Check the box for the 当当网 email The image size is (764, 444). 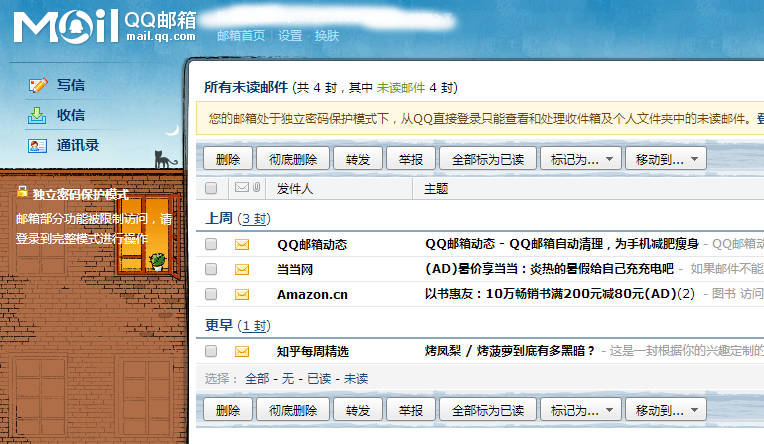coord(211,269)
